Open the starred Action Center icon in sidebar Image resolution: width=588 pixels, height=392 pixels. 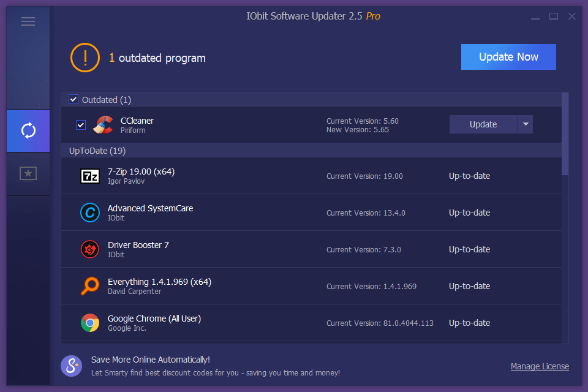pyautogui.click(x=28, y=173)
